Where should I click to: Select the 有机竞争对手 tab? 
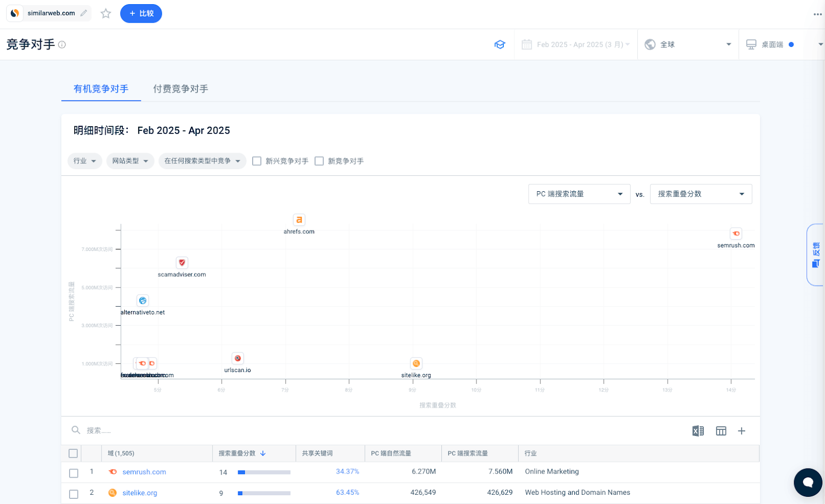pyautogui.click(x=101, y=89)
